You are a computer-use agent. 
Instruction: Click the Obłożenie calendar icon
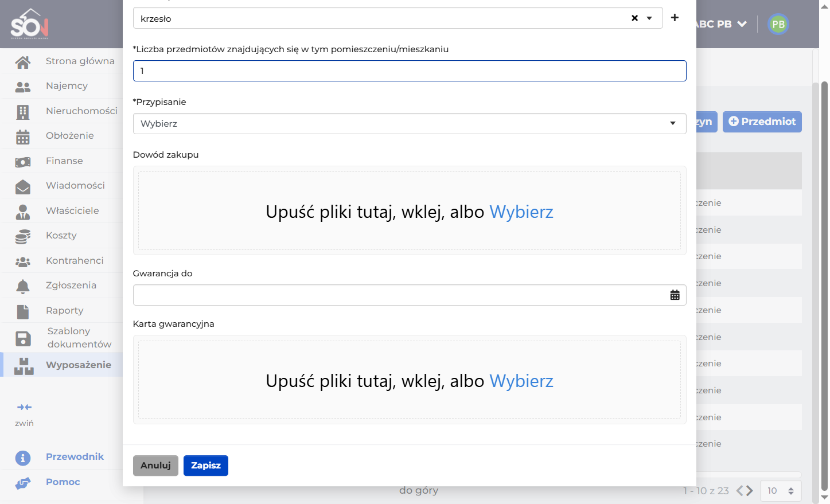click(23, 136)
